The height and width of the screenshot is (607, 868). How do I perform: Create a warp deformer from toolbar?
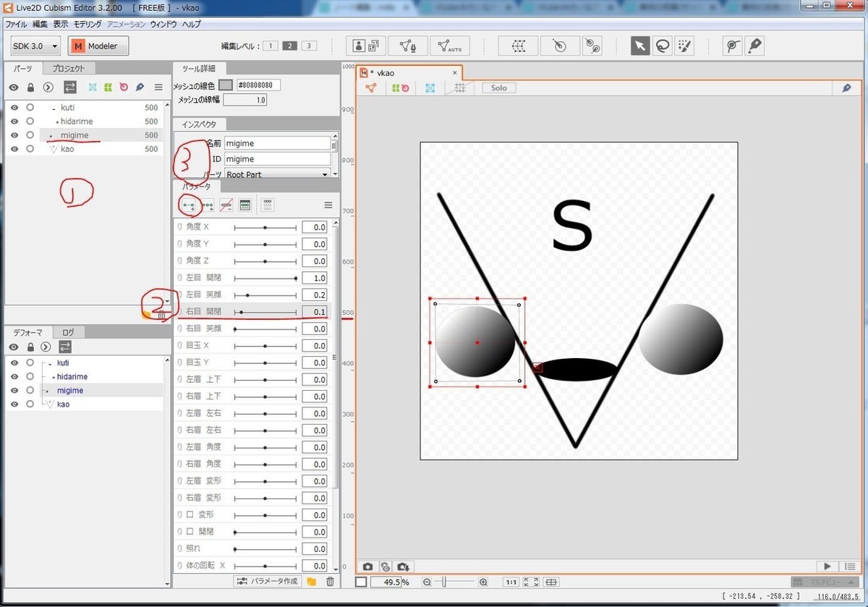coord(518,46)
